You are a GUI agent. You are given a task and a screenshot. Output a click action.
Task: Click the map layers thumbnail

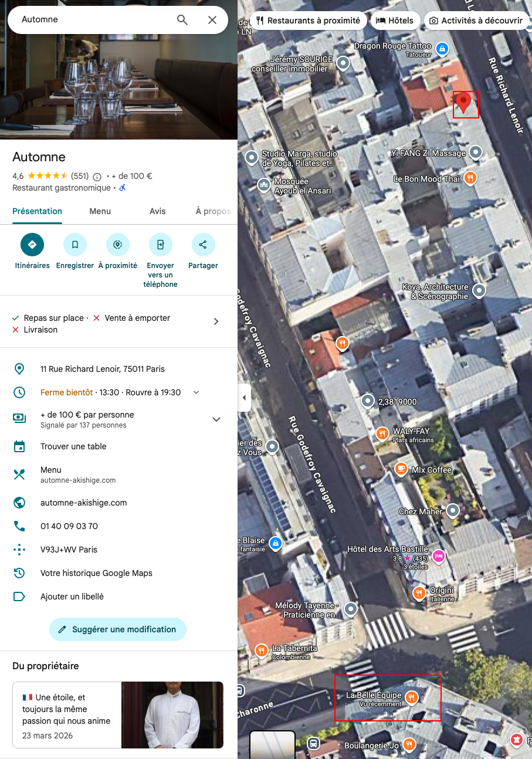[272, 745]
